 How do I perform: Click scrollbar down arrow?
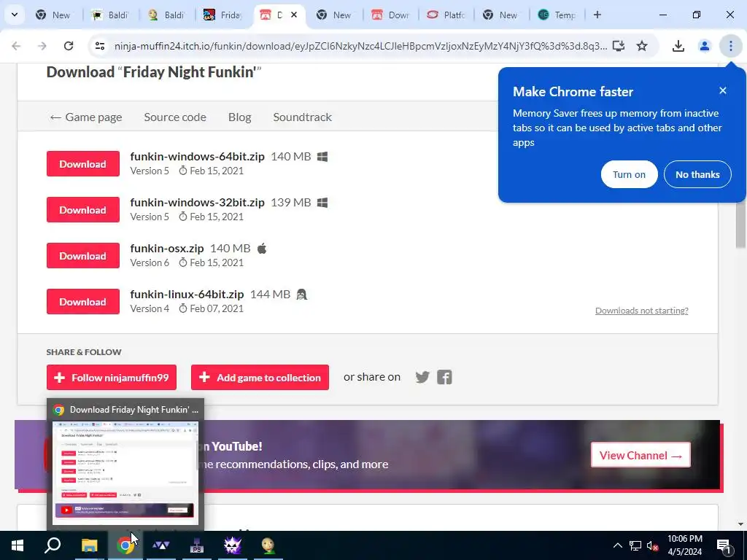(741, 524)
